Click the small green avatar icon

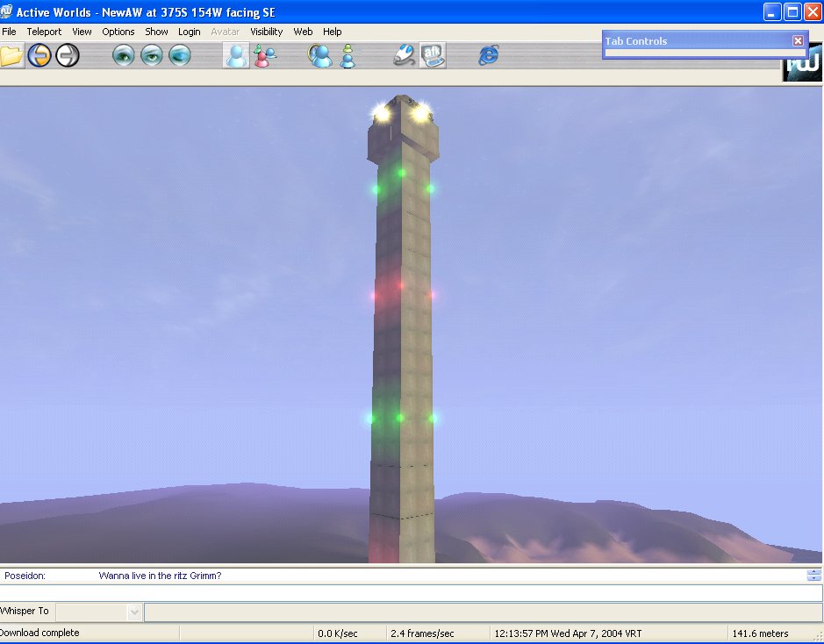[348, 56]
